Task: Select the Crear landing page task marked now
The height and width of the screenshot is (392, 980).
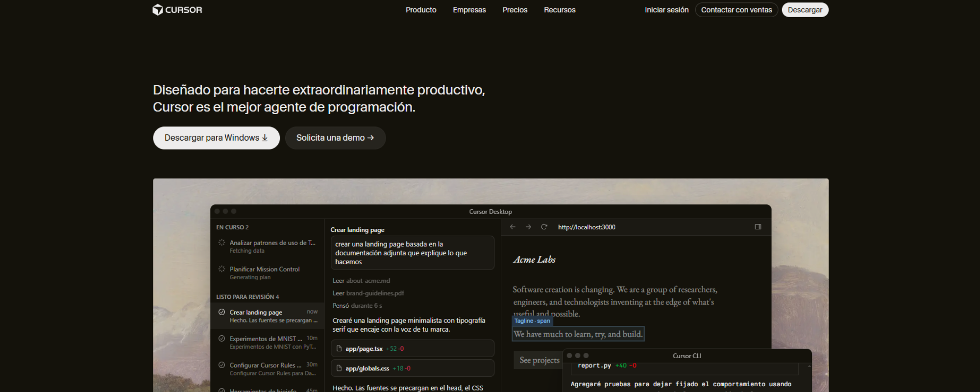Action: 268,316
